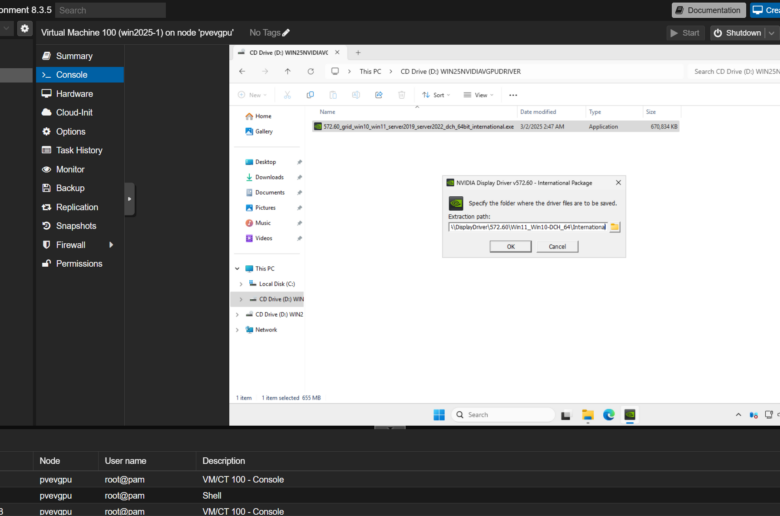Close the CD Drive Explorer tab
The width and height of the screenshot is (780, 516).
click(x=337, y=52)
